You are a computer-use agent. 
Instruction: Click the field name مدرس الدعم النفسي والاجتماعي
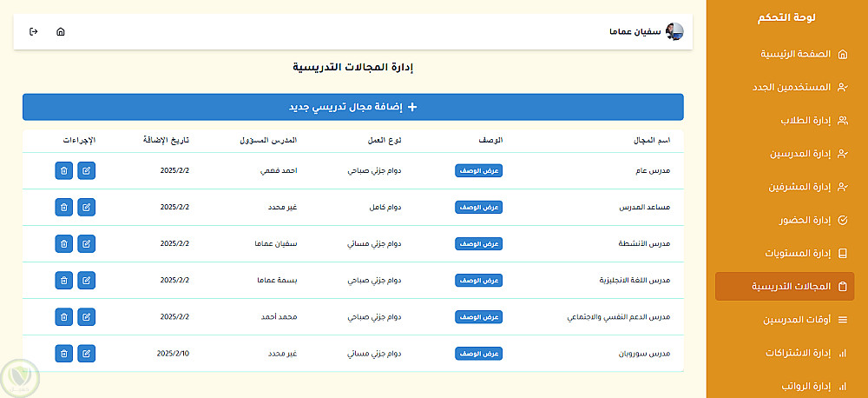click(620, 317)
